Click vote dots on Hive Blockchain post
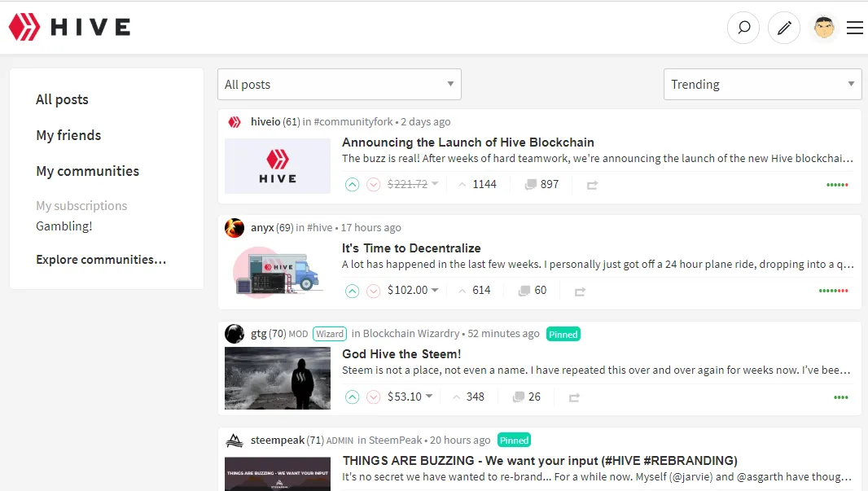 pyautogui.click(x=837, y=185)
